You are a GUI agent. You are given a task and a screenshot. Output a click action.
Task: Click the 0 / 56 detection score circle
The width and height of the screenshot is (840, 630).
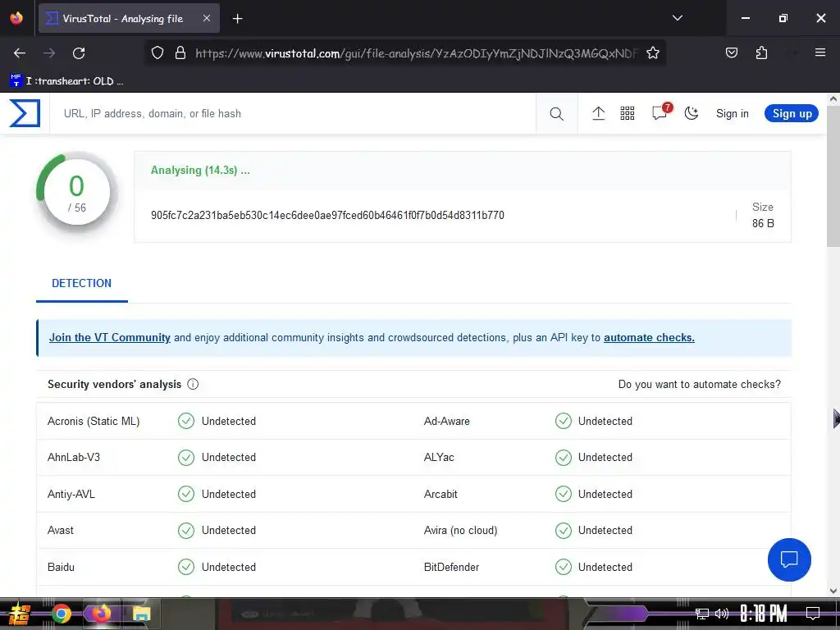(x=77, y=193)
